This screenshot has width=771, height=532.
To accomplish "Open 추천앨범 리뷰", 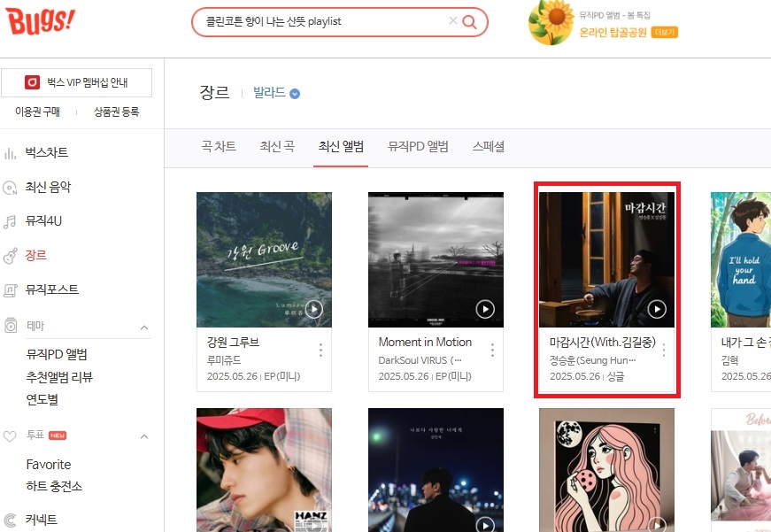I will [59, 377].
